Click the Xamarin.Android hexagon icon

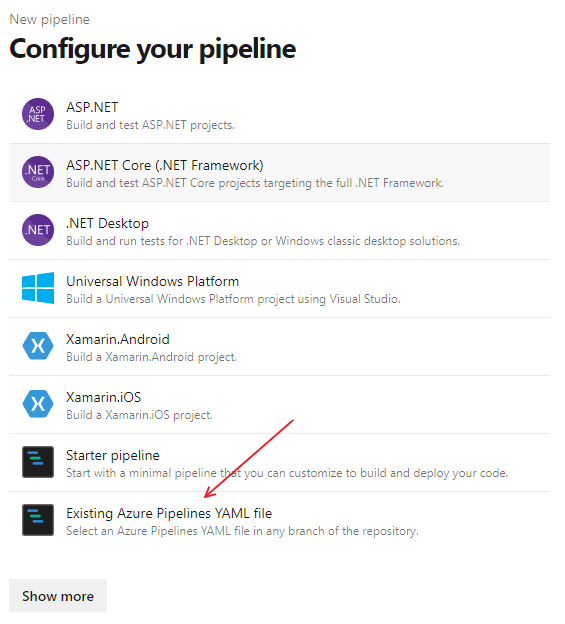pyautogui.click(x=38, y=346)
